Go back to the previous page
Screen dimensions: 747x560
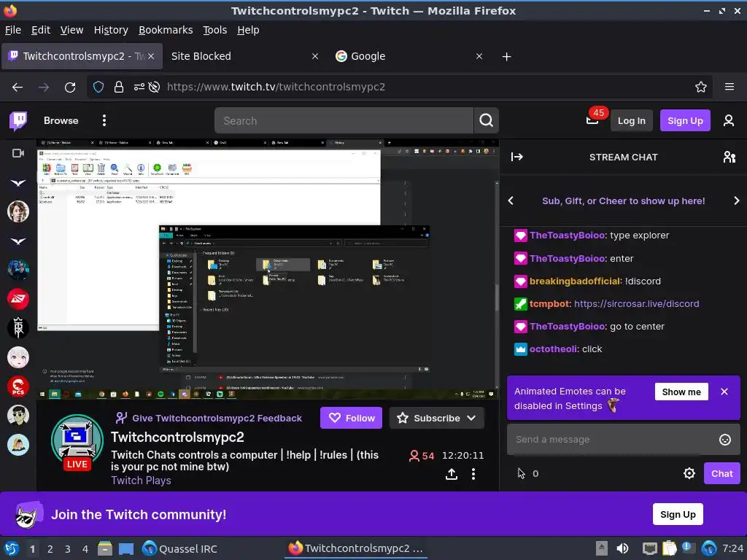coord(18,87)
